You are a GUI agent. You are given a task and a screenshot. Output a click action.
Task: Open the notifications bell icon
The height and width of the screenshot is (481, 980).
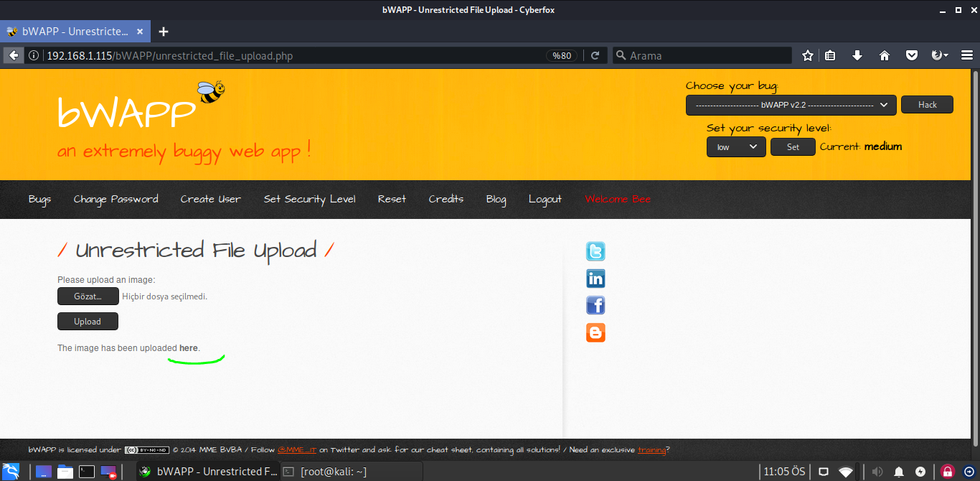coord(899,472)
